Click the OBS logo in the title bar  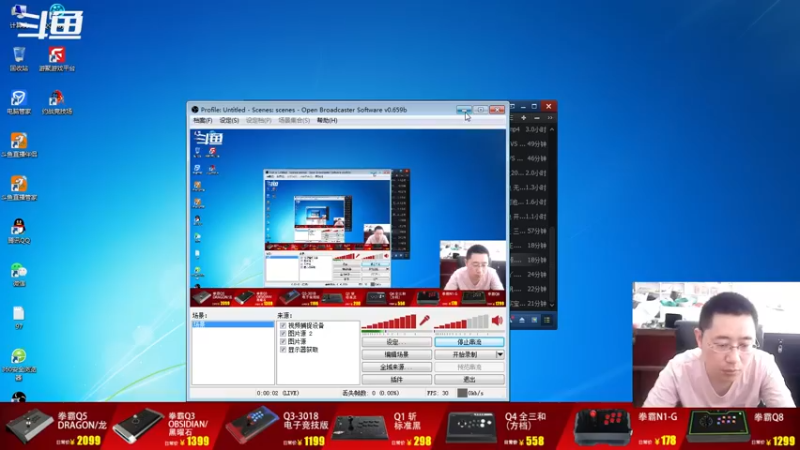pos(195,110)
